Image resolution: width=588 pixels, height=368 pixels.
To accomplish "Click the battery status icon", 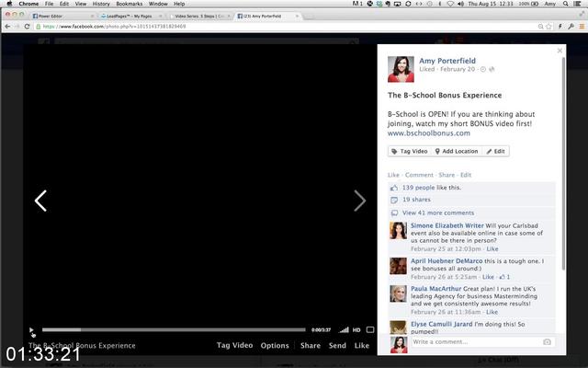I will [x=535, y=4].
